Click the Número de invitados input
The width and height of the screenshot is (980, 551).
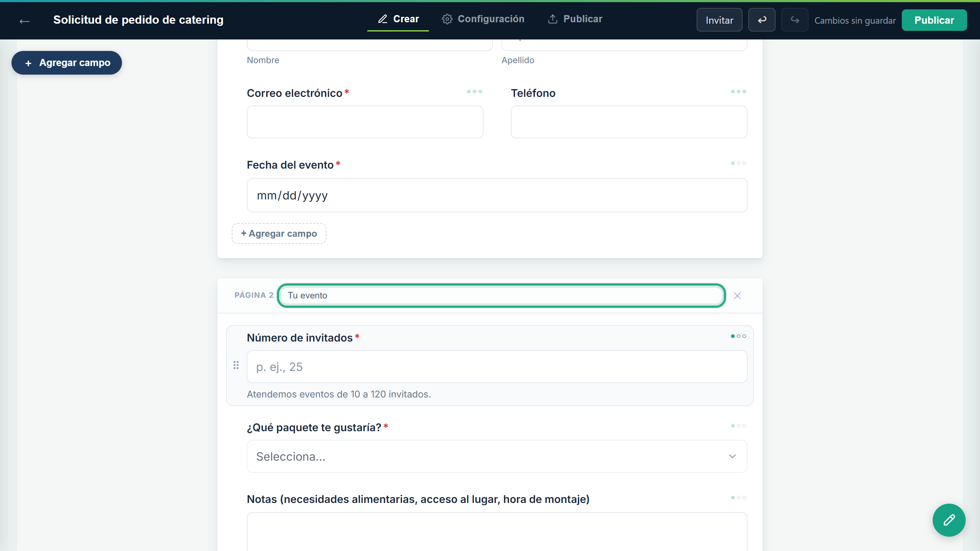coord(497,367)
